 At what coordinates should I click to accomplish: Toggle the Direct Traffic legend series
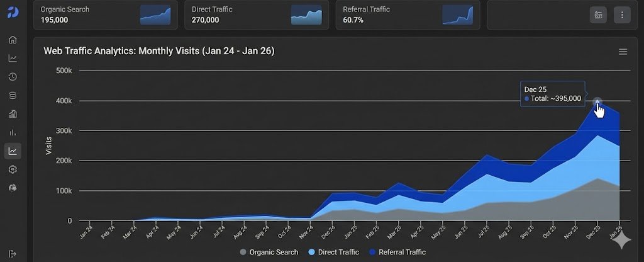[333, 252]
